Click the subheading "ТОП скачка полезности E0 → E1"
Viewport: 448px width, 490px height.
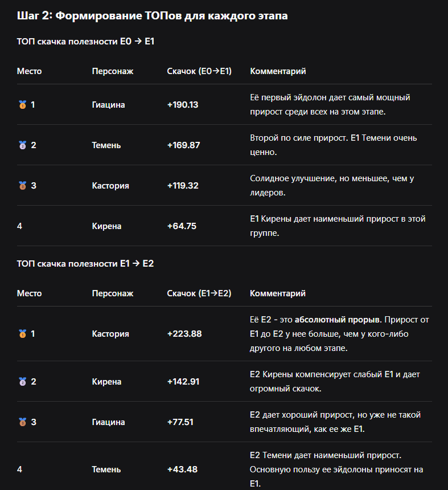point(86,42)
